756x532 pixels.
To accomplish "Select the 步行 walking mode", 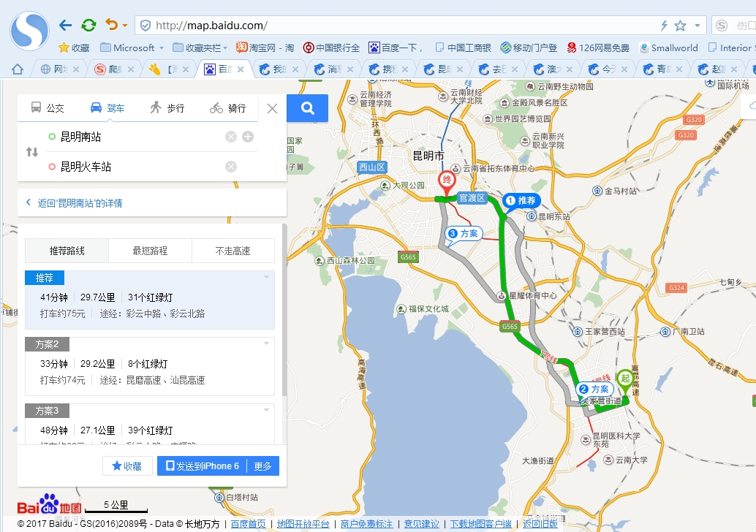I will click(x=167, y=108).
